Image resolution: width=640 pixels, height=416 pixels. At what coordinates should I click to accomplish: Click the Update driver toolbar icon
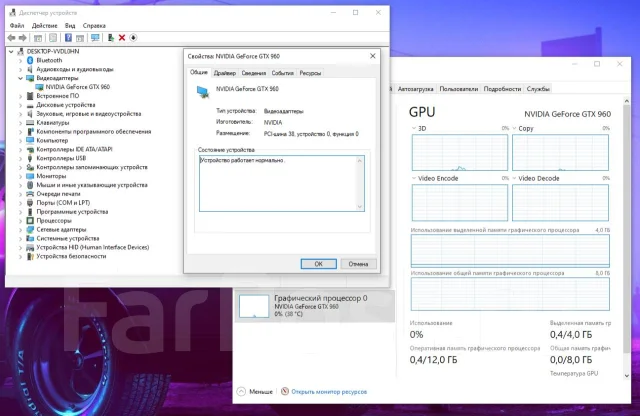111,38
